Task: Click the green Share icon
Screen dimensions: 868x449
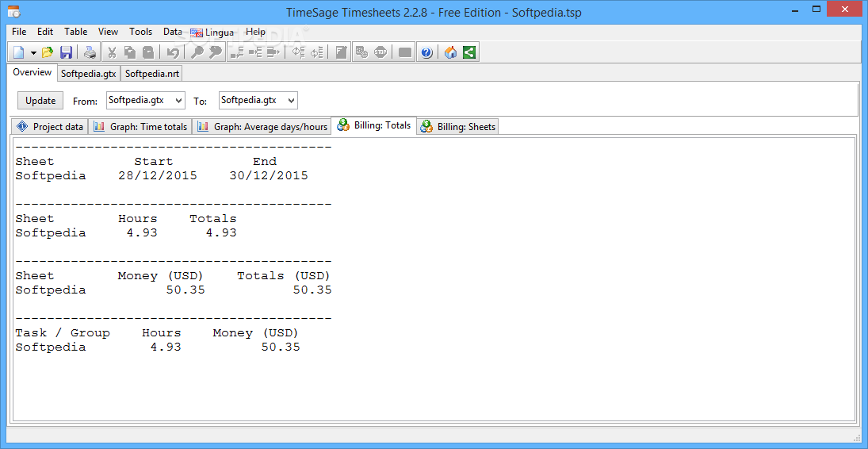Action: [469, 52]
